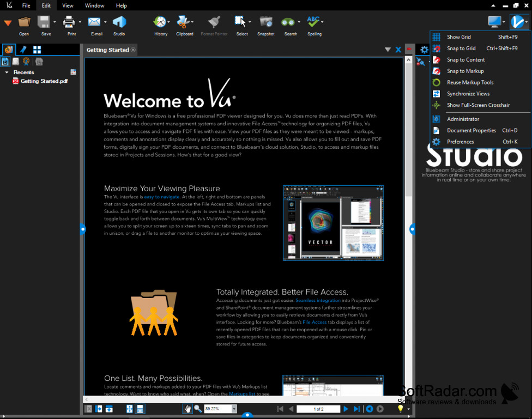
Task: Open the blue gear tab in right panel
Action: pyautogui.click(x=424, y=50)
